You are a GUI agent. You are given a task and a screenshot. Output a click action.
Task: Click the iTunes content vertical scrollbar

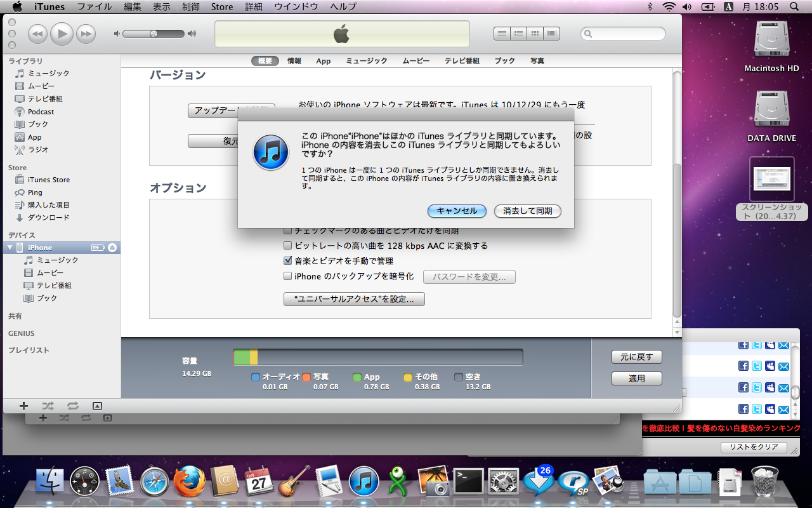(x=676, y=241)
